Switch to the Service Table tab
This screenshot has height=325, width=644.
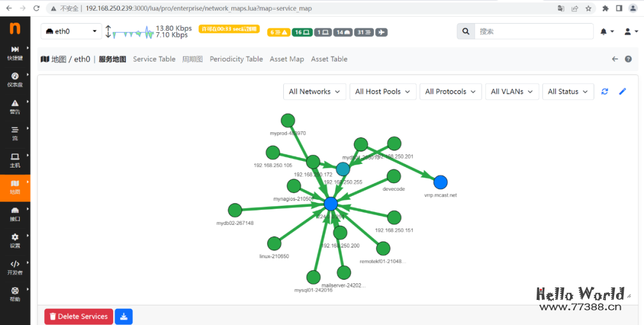click(154, 59)
